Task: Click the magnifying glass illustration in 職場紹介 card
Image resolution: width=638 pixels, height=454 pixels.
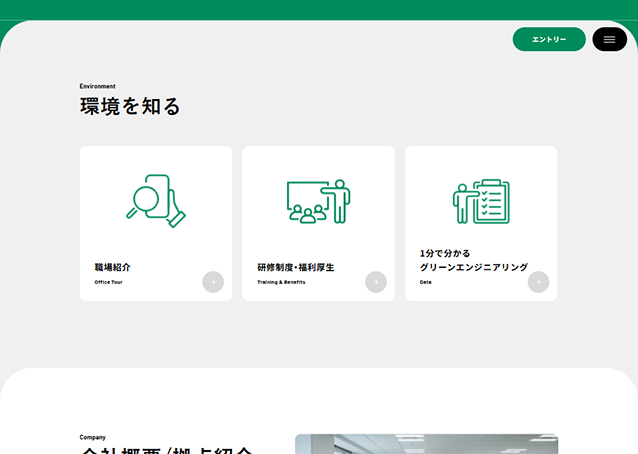Action: [156, 201]
